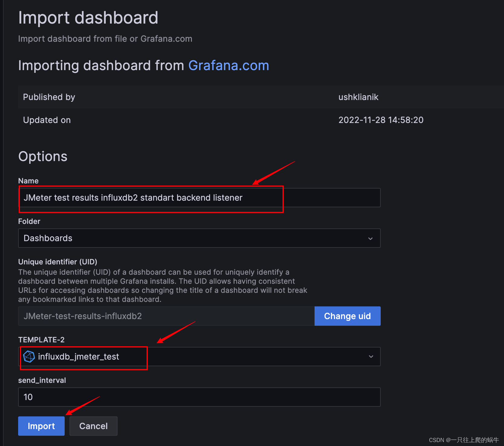Click the InfluxDB data source icon

(29, 357)
